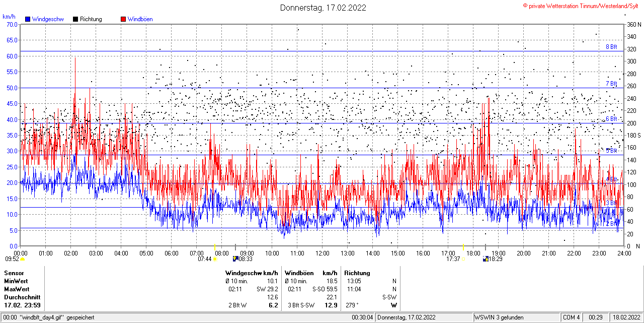Click the 06:00 time axis label
The image size is (644, 323).
pyautogui.click(x=172, y=253)
